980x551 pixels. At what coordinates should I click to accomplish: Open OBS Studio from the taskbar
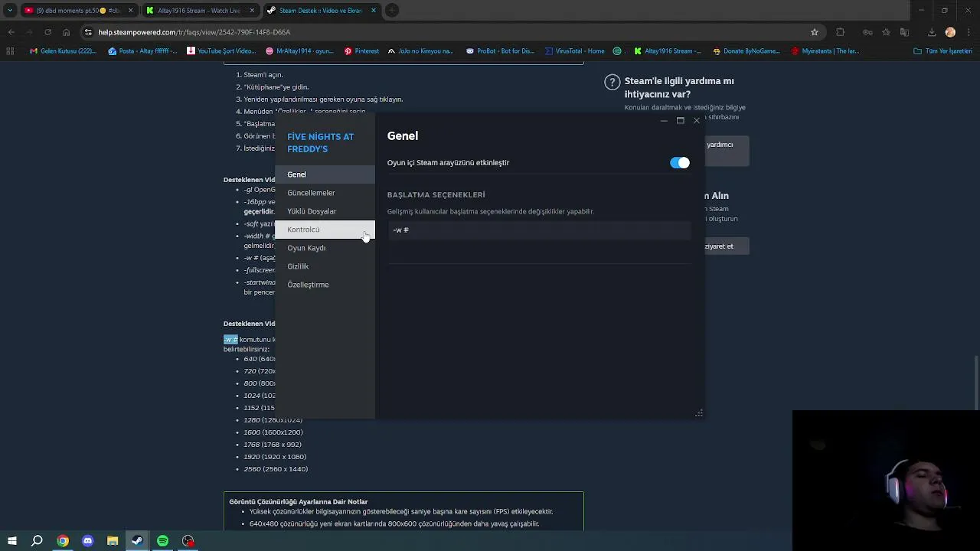pos(188,541)
